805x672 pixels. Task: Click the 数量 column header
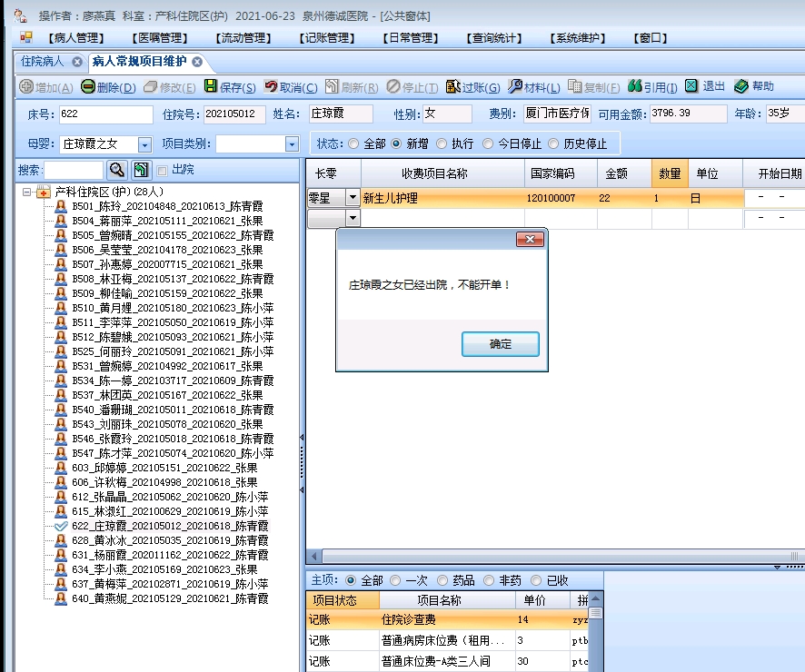(x=670, y=173)
